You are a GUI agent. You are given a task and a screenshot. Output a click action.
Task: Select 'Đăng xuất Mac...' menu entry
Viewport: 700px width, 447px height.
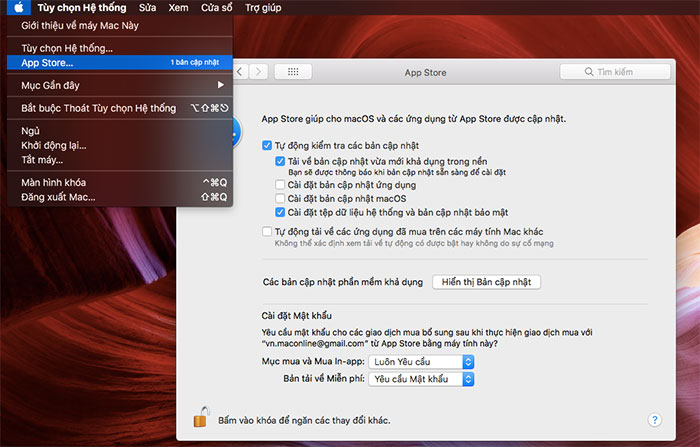120,197
